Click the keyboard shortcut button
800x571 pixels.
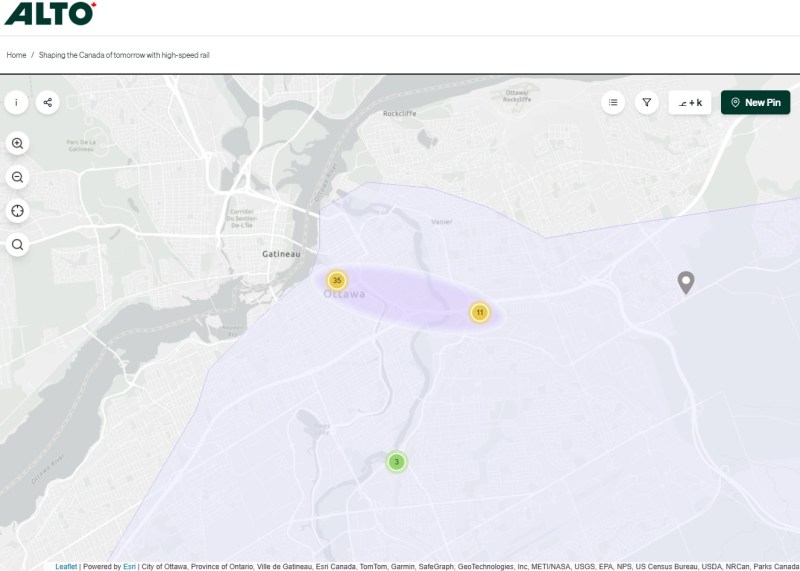(x=690, y=102)
